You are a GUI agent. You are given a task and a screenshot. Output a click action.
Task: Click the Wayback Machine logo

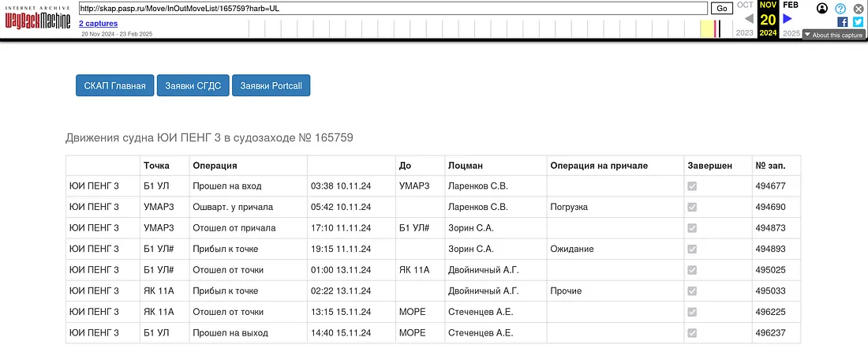[x=37, y=20]
